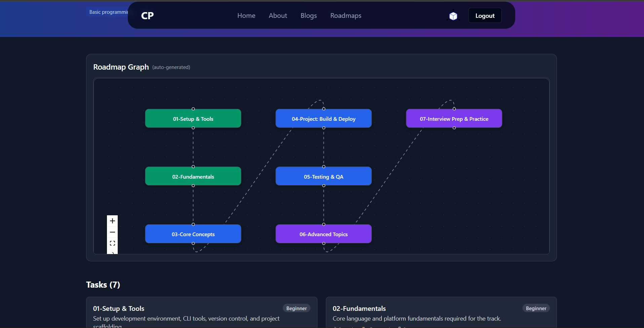This screenshot has width=644, height=328.
Task: Open the About page
Action: 278,15
